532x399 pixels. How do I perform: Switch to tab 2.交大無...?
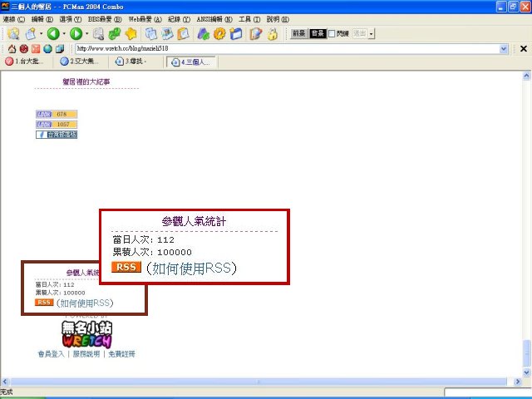(80, 62)
